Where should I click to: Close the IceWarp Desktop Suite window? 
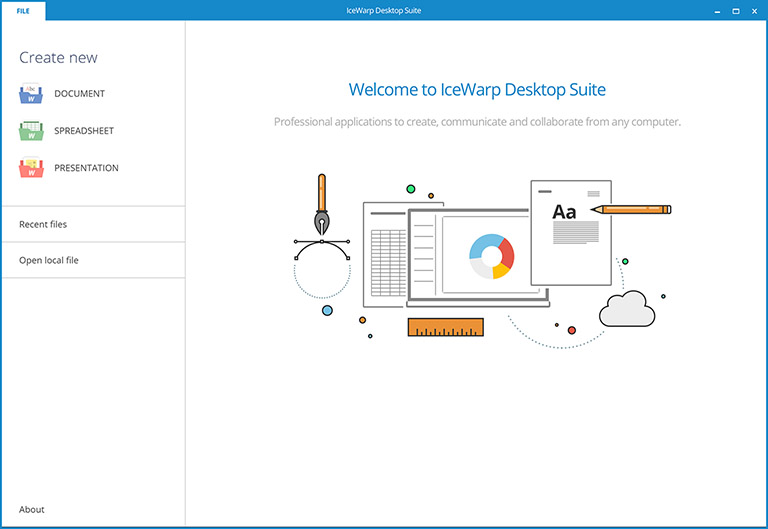pos(754,11)
